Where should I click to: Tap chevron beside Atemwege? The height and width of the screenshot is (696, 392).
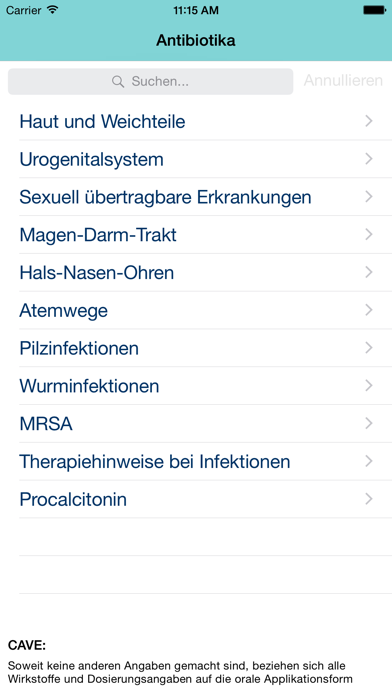tap(368, 310)
